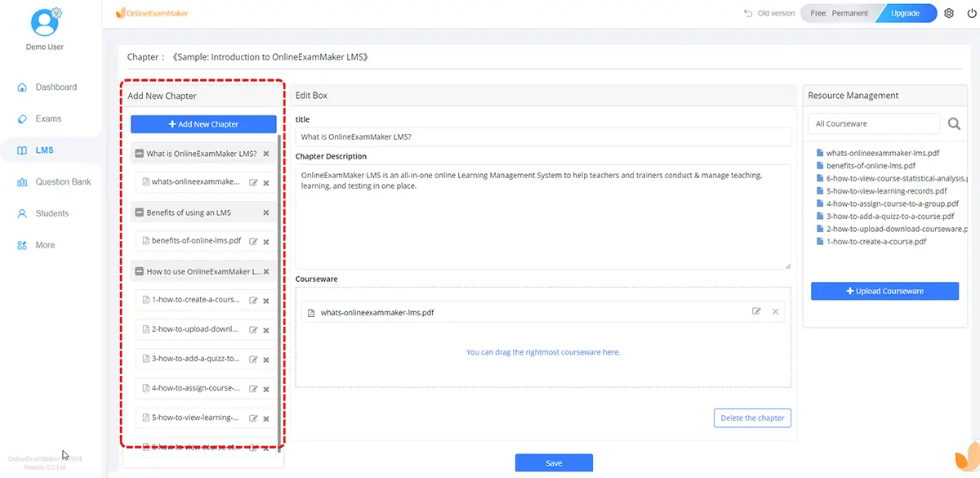The width and height of the screenshot is (980, 478).
Task: Open Question Bank in sidebar
Action: tap(63, 182)
